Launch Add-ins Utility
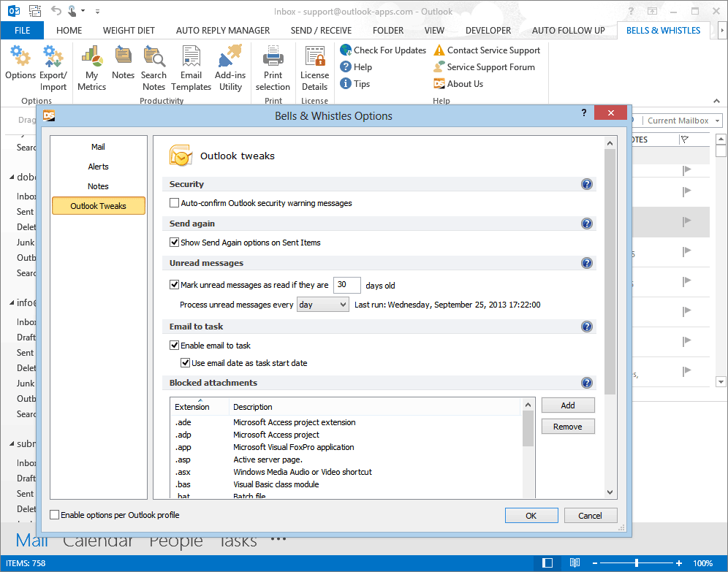728x572 pixels. [x=230, y=68]
